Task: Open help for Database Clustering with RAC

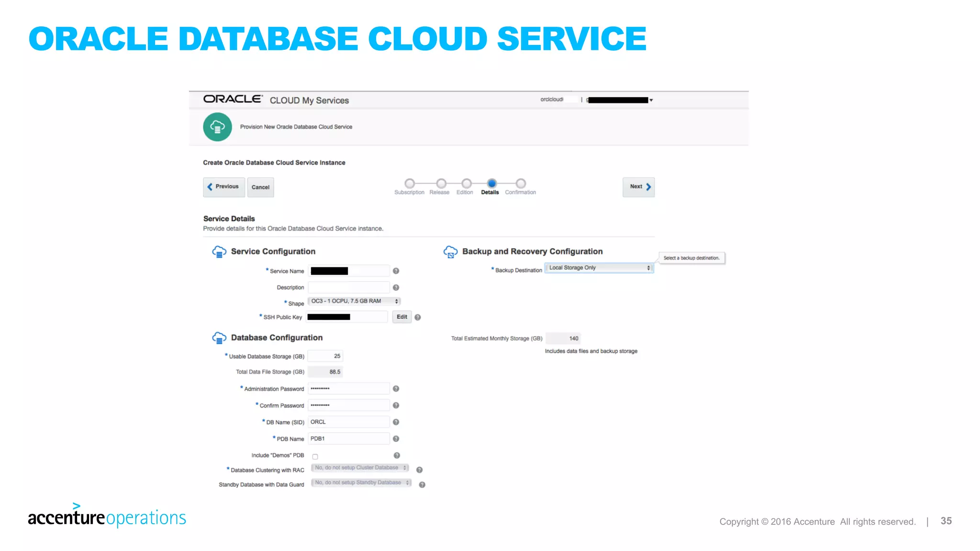Action: click(x=419, y=470)
